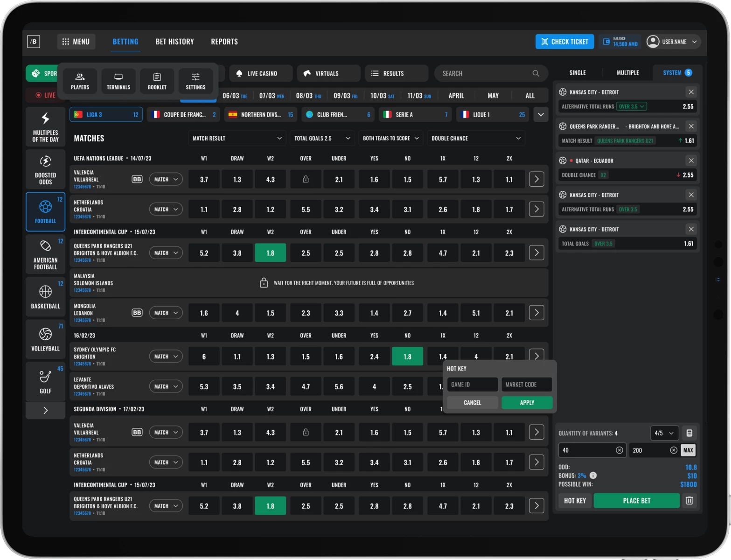Open Boosted Odds in sidebar
The width and height of the screenshot is (731, 560).
tap(45, 169)
